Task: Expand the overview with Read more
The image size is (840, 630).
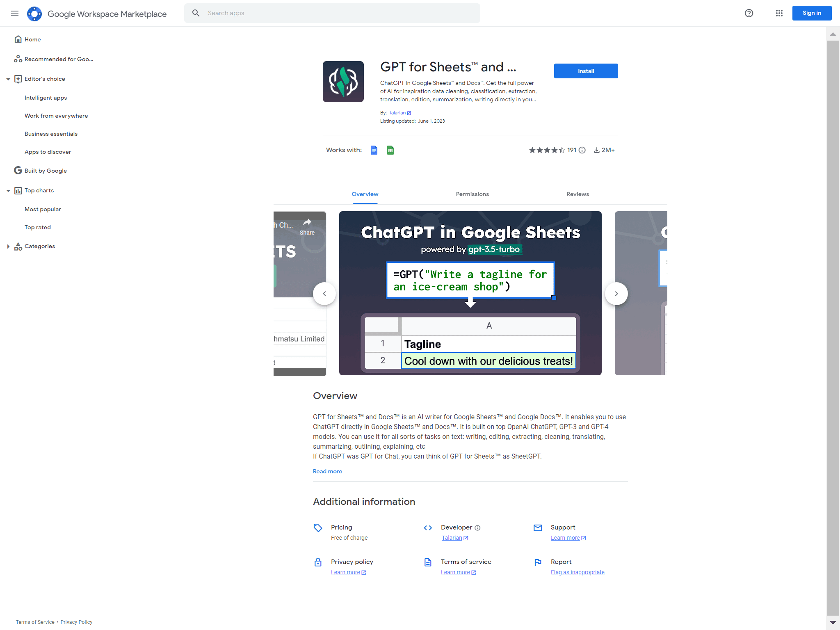Action: pyautogui.click(x=327, y=471)
